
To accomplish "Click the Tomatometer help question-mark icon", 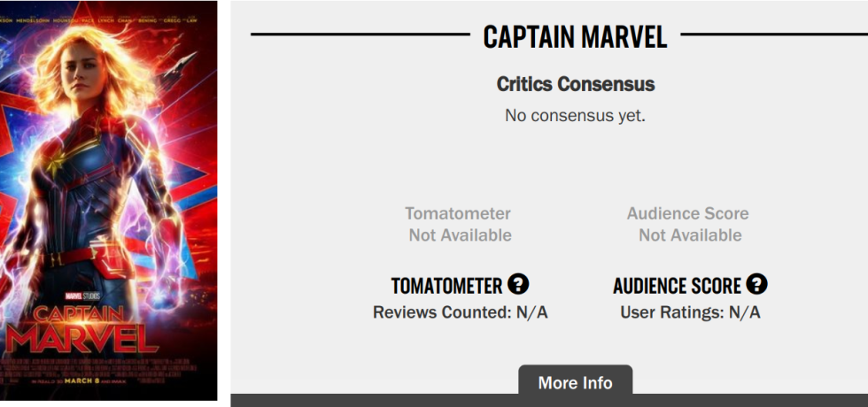I will [x=518, y=285].
